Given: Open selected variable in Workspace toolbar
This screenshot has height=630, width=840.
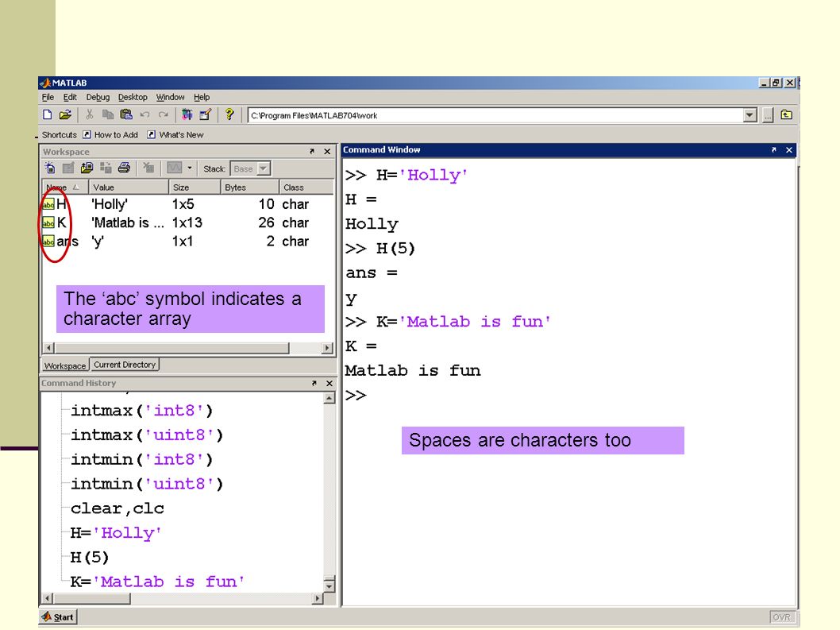Looking at the screenshot, I should [x=68, y=168].
